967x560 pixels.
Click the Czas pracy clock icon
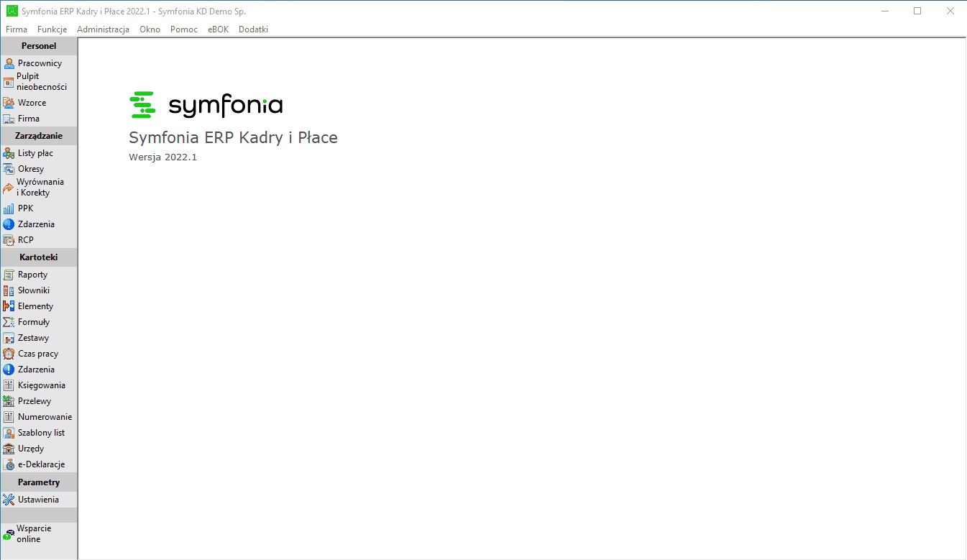pyautogui.click(x=9, y=354)
